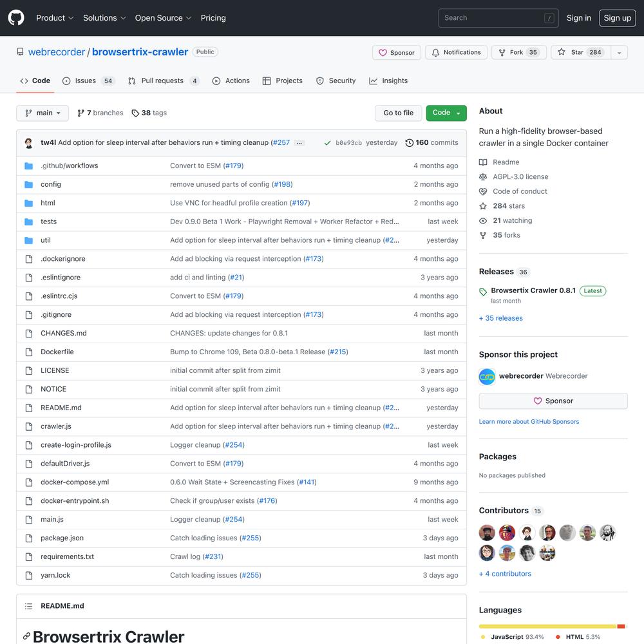Open commit history via 160 commits clock icon
644x644 pixels.
(409, 142)
